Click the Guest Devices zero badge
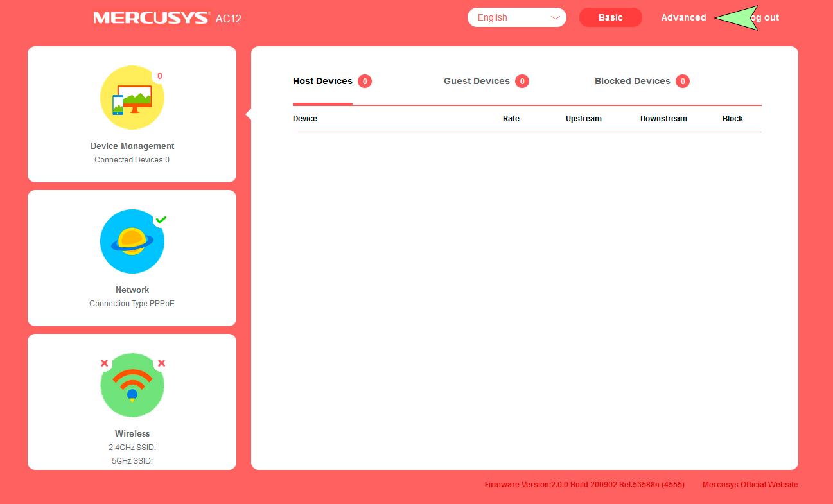The image size is (833, 504). [522, 81]
